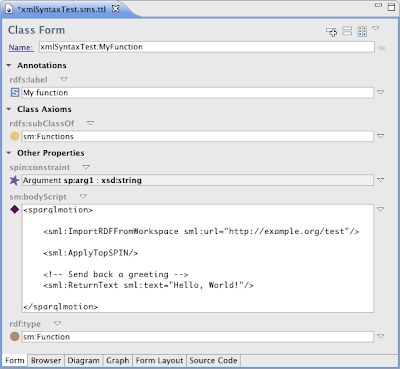
Task: Click the dark diamond icon beside bodyScript
Action: click(x=15, y=209)
